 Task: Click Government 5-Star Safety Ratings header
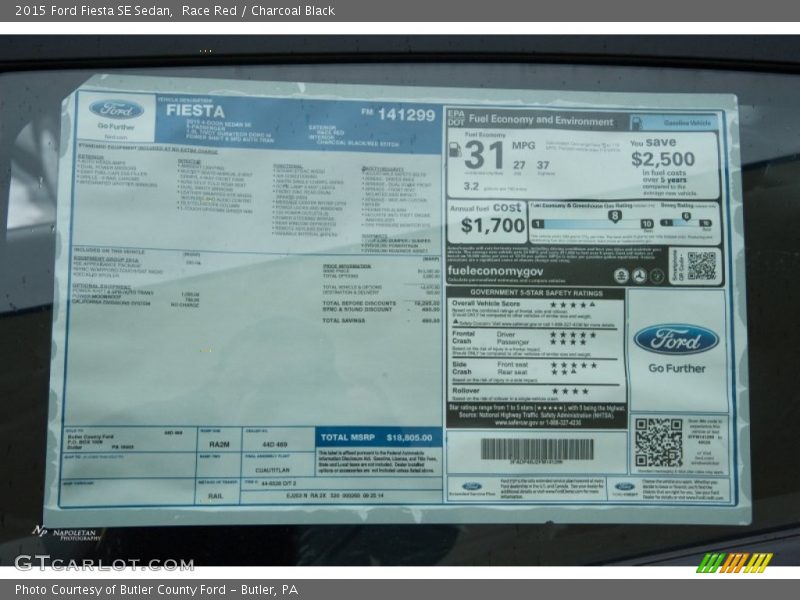click(536, 293)
